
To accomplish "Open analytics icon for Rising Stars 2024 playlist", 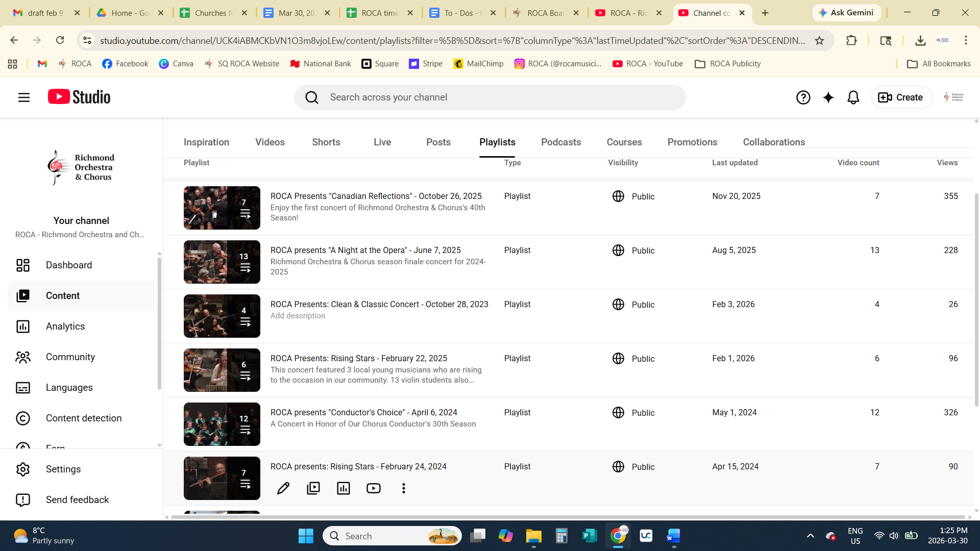I will (344, 488).
